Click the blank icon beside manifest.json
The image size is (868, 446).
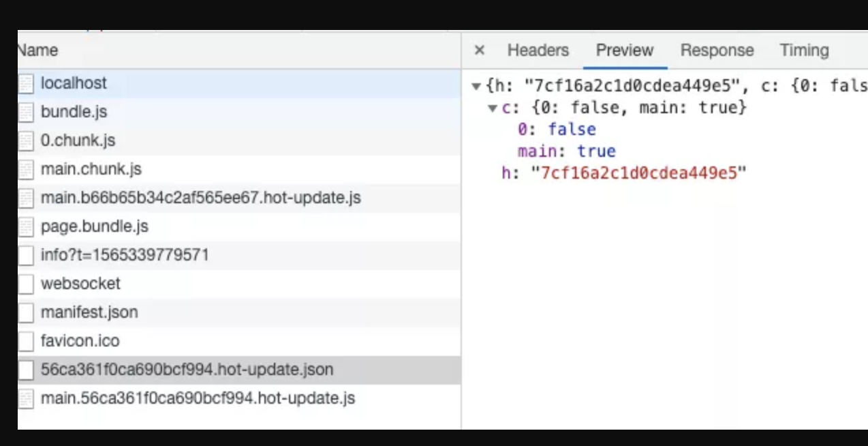pos(26,313)
